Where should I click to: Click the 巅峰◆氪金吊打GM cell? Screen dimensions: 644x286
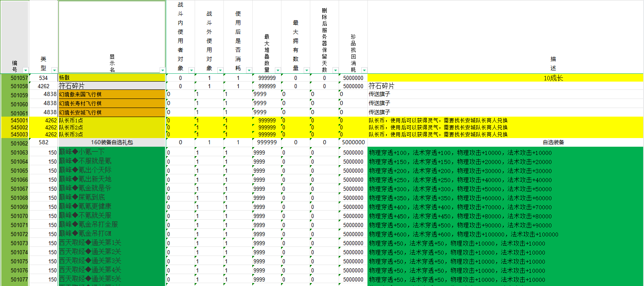[112, 234]
